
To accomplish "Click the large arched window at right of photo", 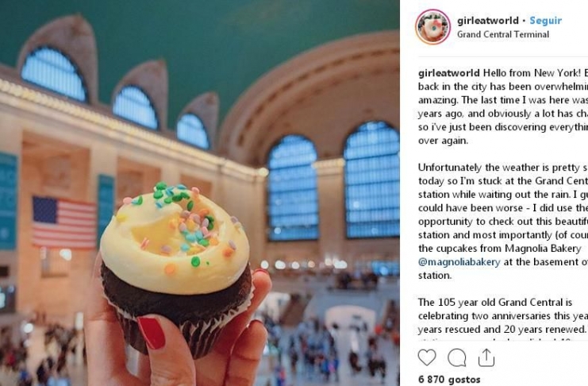I will (371, 179).
